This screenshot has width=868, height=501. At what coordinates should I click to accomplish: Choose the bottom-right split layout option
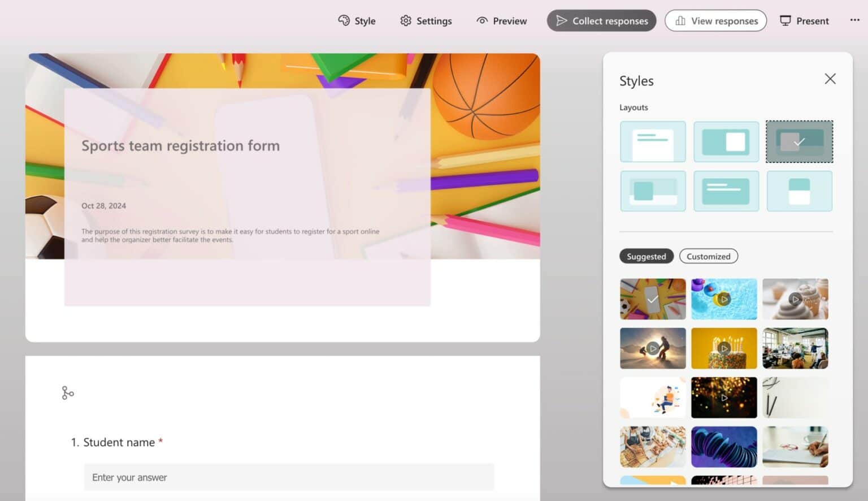click(799, 192)
